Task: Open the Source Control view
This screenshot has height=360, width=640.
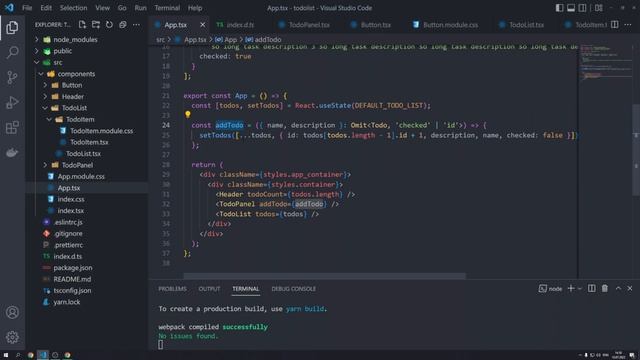Action: coord(12,77)
